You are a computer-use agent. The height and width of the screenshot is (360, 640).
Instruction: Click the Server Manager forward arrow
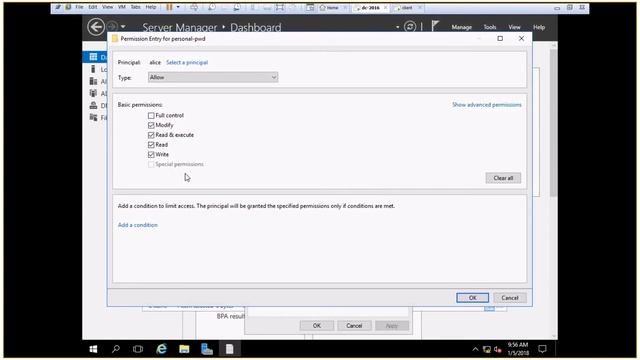pos(111,27)
